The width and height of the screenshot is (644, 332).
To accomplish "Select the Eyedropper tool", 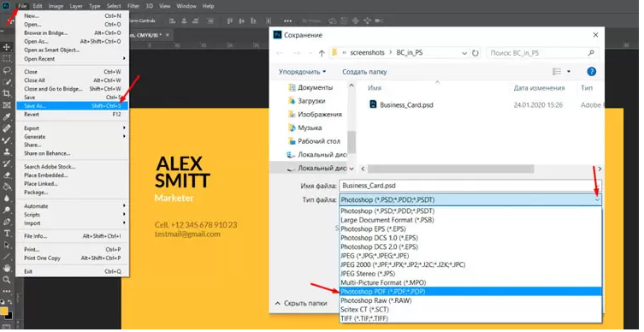I will (7, 117).
